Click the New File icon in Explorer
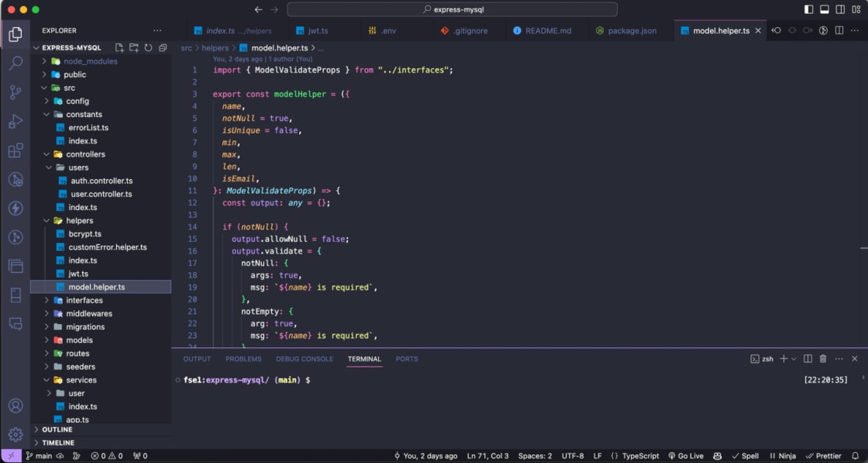The image size is (868, 463). click(119, 47)
